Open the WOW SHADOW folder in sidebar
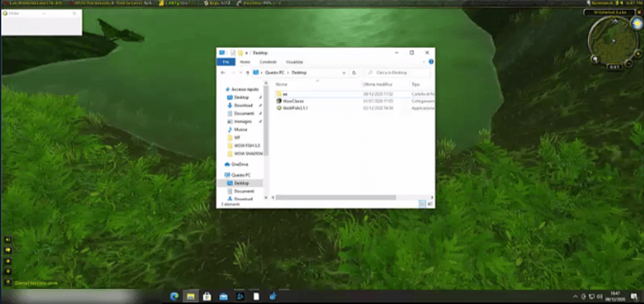Screen dimensions: 644x304 tap(248, 154)
